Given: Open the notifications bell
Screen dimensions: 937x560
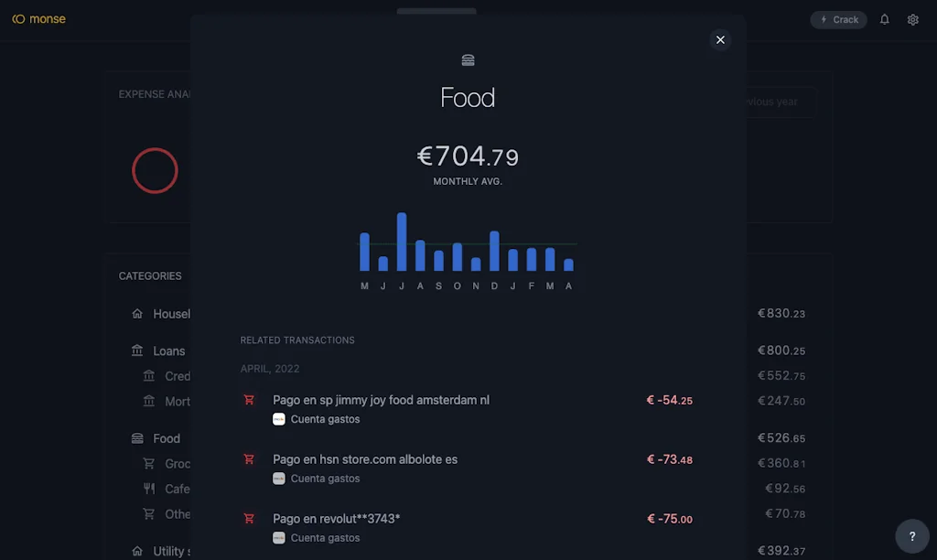Looking at the screenshot, I should point(885,19).
